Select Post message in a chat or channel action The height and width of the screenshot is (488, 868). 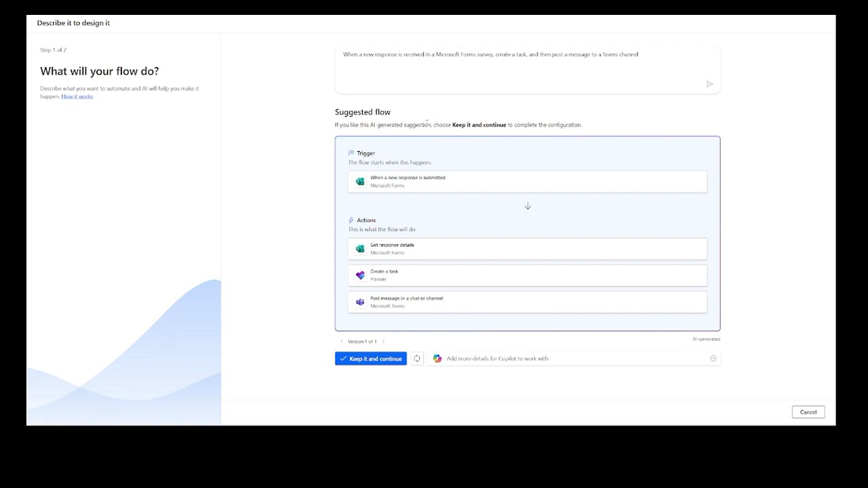[528, 302]
